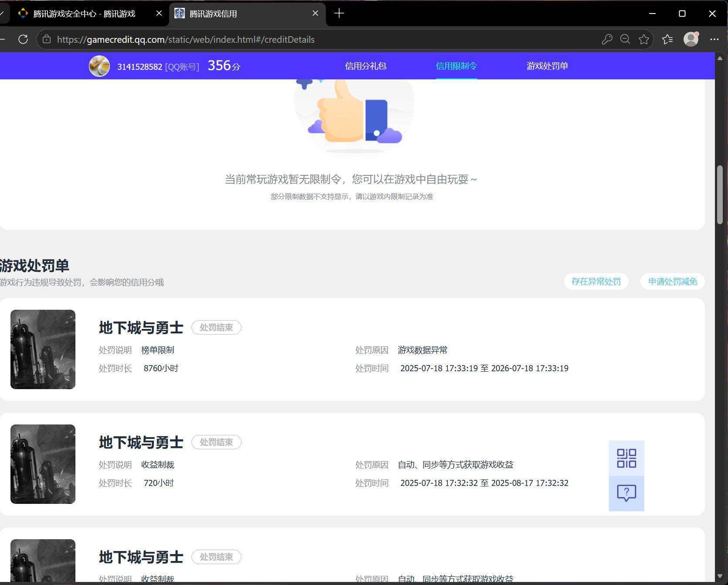The height and width of the screenshot is (585, 728).
Task: Add page to favorites star icon
Action: coord(643,39)
